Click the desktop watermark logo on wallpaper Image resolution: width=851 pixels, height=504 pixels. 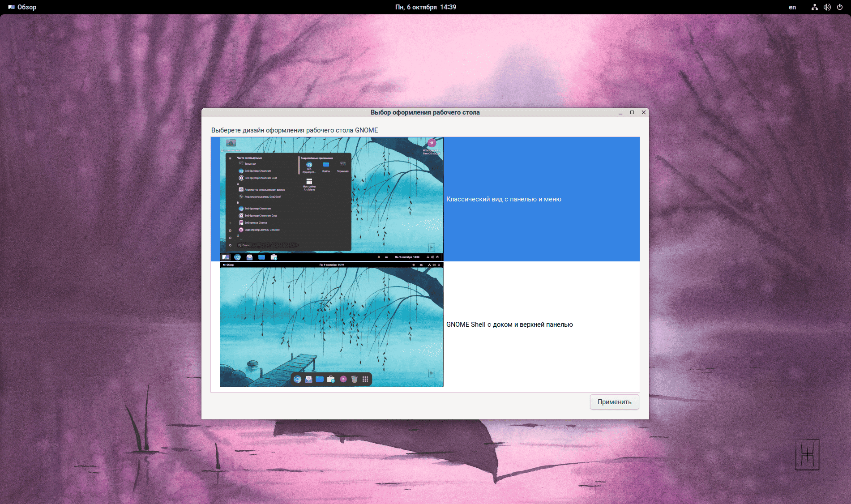tap(807, 454)
